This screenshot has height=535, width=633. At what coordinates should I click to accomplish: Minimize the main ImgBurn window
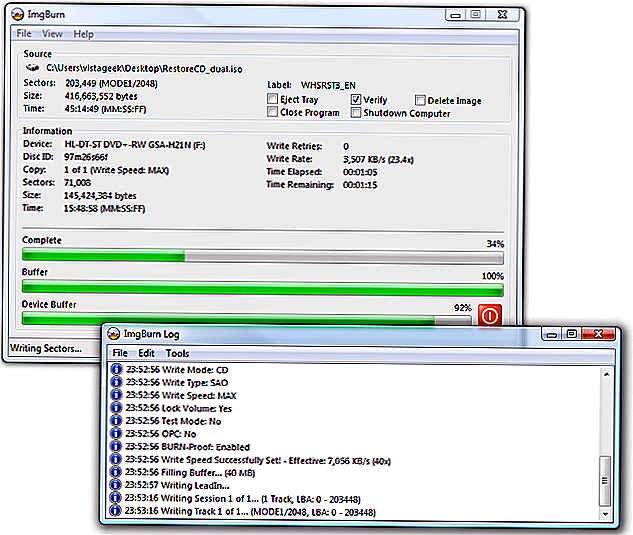coord(455,15)
